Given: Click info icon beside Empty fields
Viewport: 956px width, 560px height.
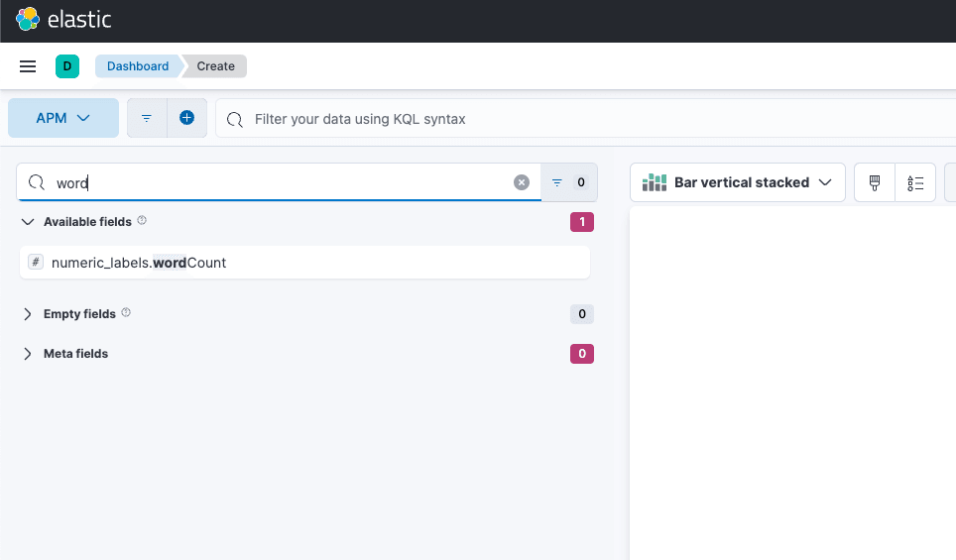Looking at the screenshot, I should pos(126,313).
